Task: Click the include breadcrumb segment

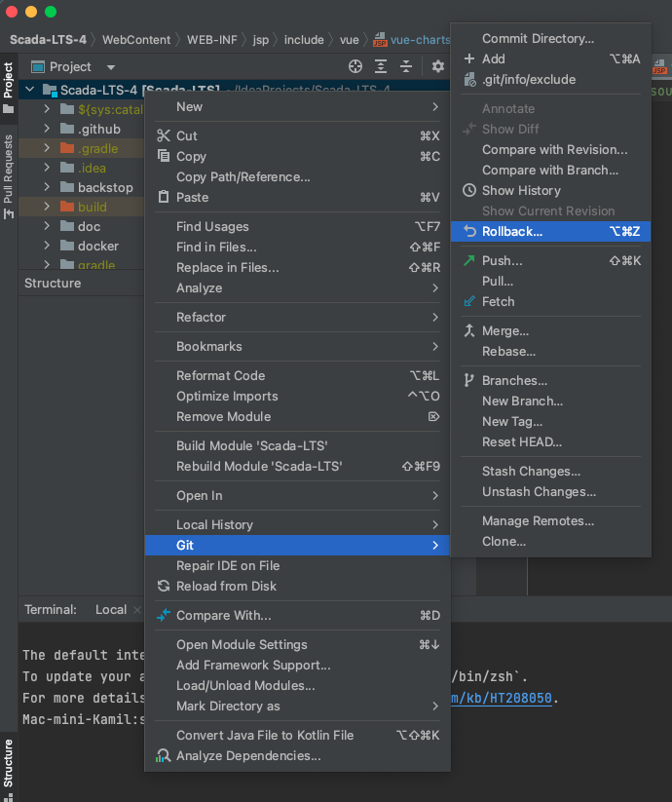Action: point(304,40)
